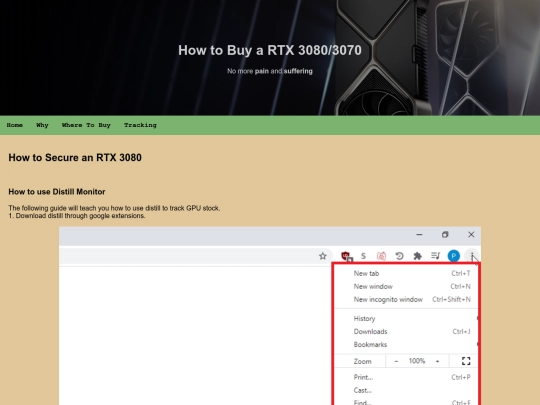Screen dimensions: 540x405
Task: Click the bookmark star icon in the screenshot
Action: click(x=323, y=256)
